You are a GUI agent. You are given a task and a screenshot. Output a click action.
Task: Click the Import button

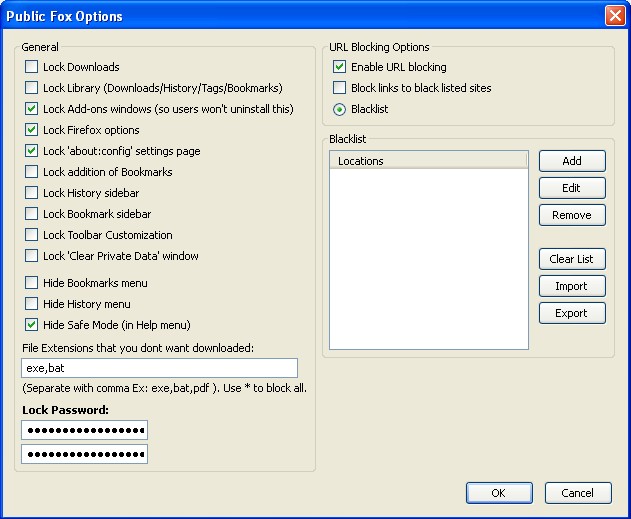click(572, 286)
